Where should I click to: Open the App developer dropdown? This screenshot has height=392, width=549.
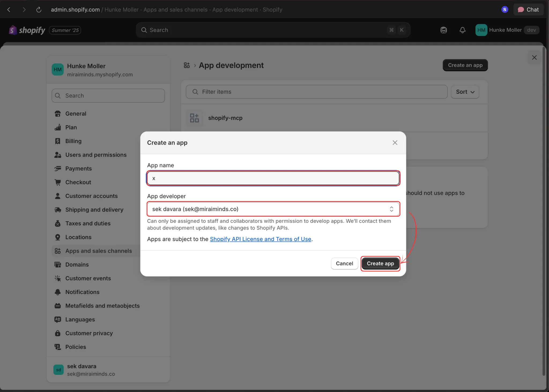tap(273, 209)
